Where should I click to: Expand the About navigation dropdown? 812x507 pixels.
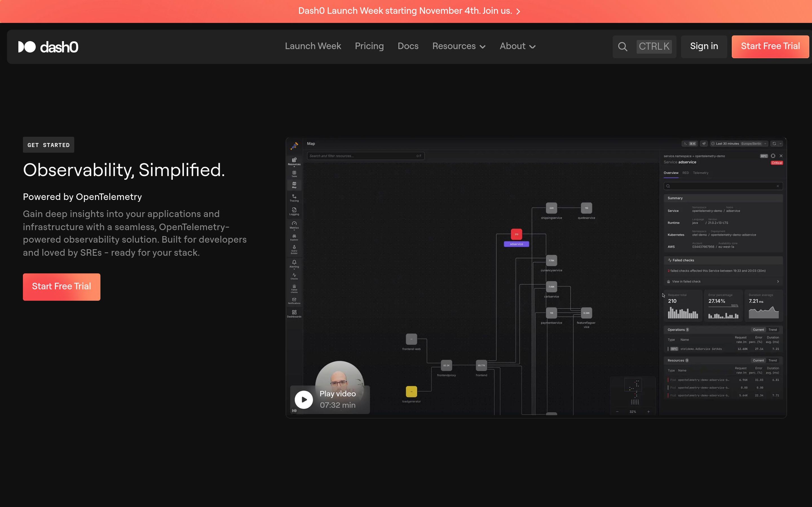pyautogui.click(x=517, y=46)
